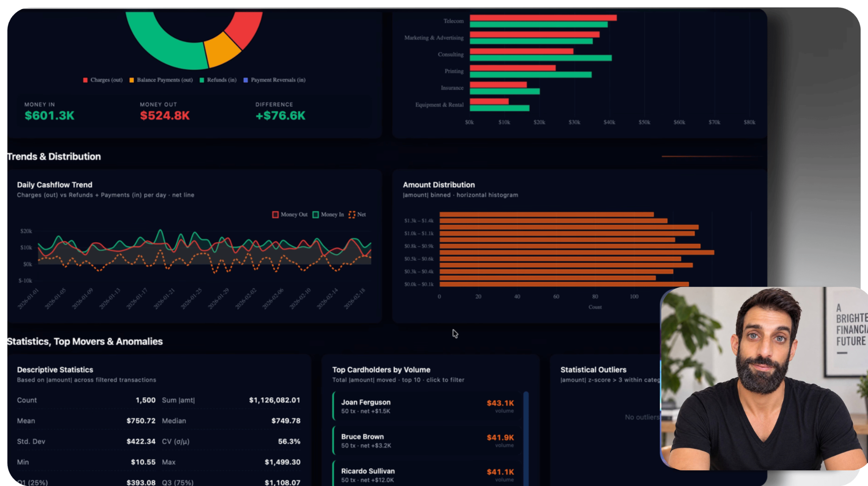This screenshot has width=868, height=486.
Task: Select the Mean value $750.72
Action: tap(141, 421)
